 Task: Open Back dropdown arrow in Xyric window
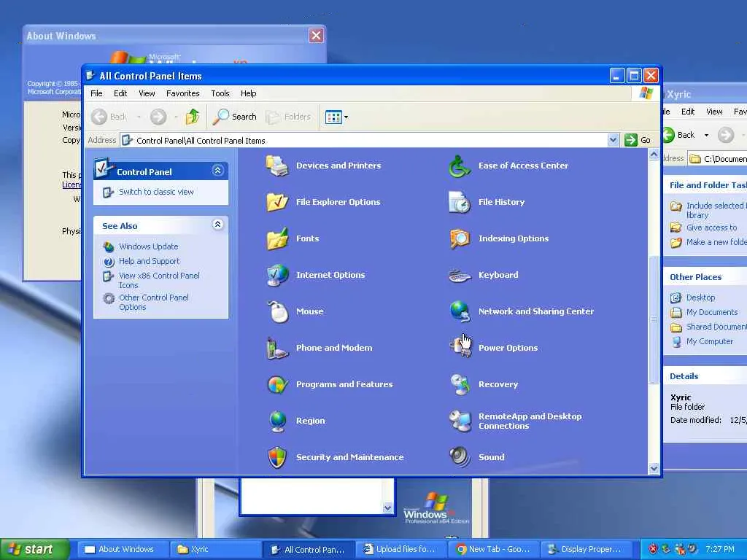[706, 135]
